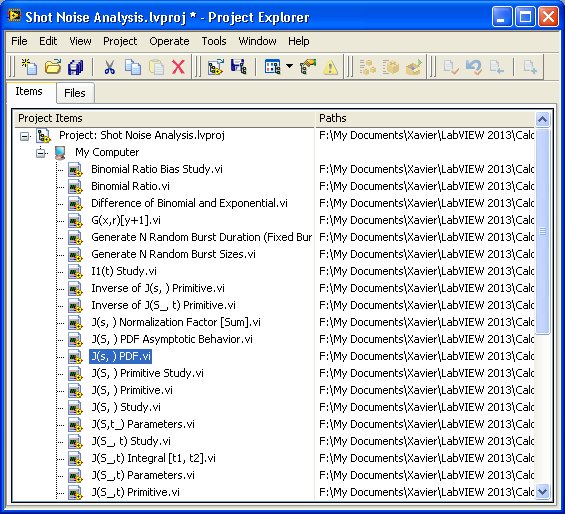Viewport: 565px width, 514px height.
Task: Select G(x,r)[y+1].vi item
Action: (126, 220)
